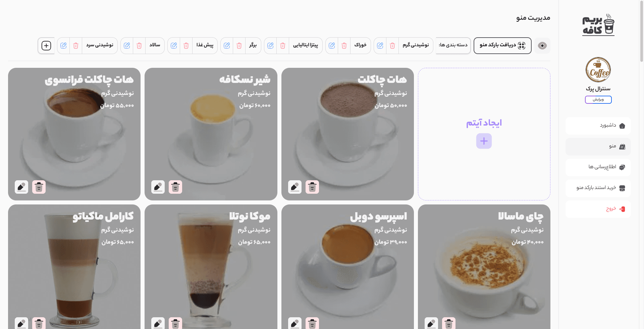Viewport: 644px width, 329px height.
Task: Select the پیش غذا category chip
Action: 205,45
